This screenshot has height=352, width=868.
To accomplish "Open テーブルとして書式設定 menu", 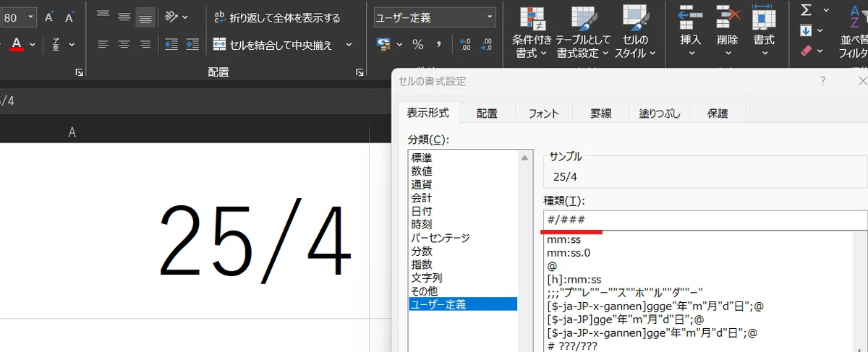I will point(583,33).
